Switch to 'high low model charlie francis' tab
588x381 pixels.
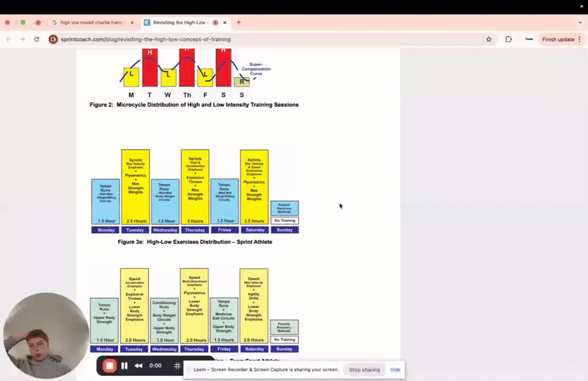pos(92,22)
